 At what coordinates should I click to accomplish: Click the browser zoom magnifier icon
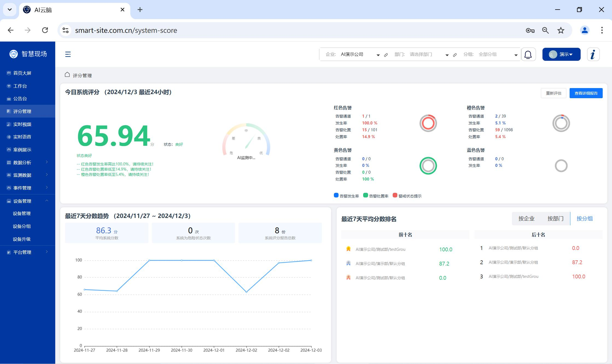(545, 30)
